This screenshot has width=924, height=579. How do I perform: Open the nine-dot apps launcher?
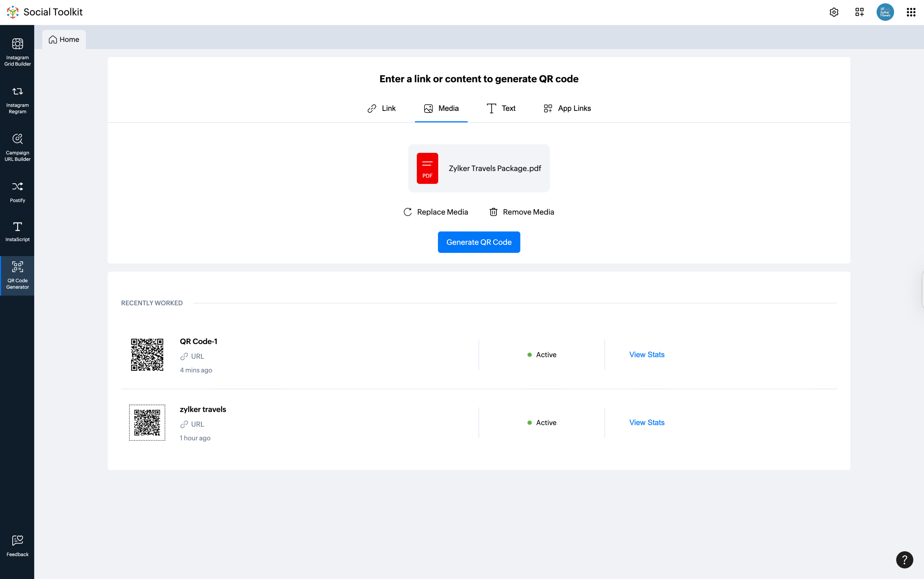coord(910,12)
